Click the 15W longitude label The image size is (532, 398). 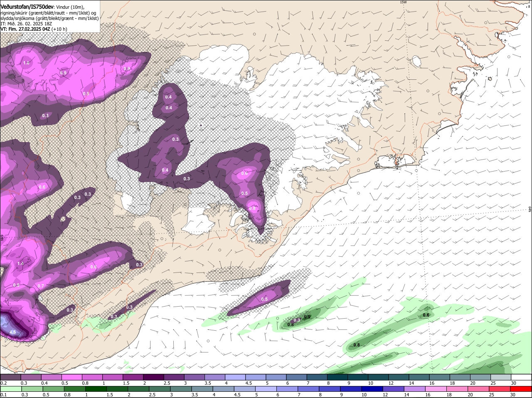[403, 2]
